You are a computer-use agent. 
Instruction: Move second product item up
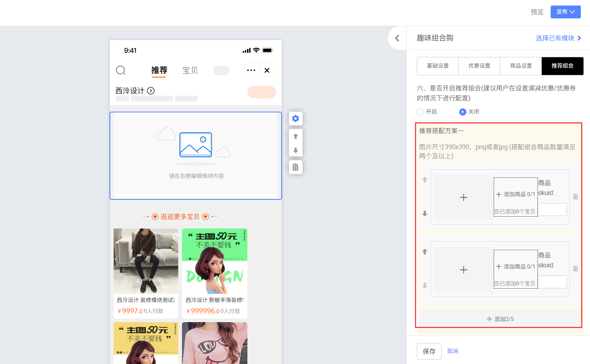pyautogui.click(x=425, y=252)
